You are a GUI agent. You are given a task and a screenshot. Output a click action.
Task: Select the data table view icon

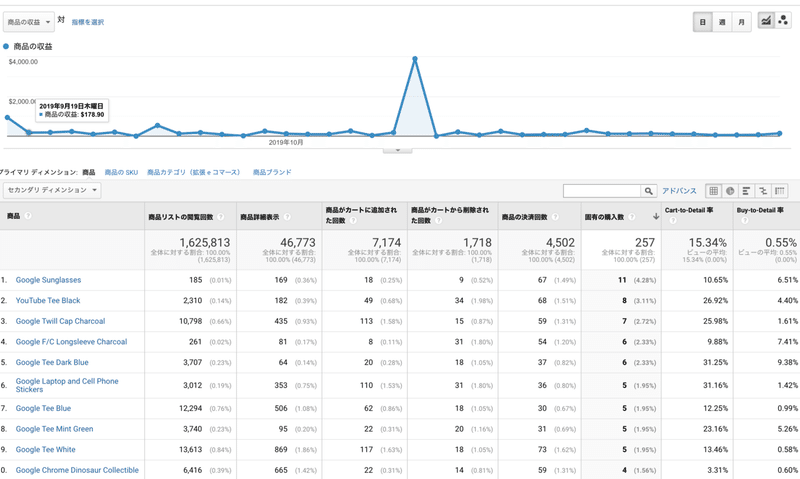pyautogui.click(x=713, y=191)
